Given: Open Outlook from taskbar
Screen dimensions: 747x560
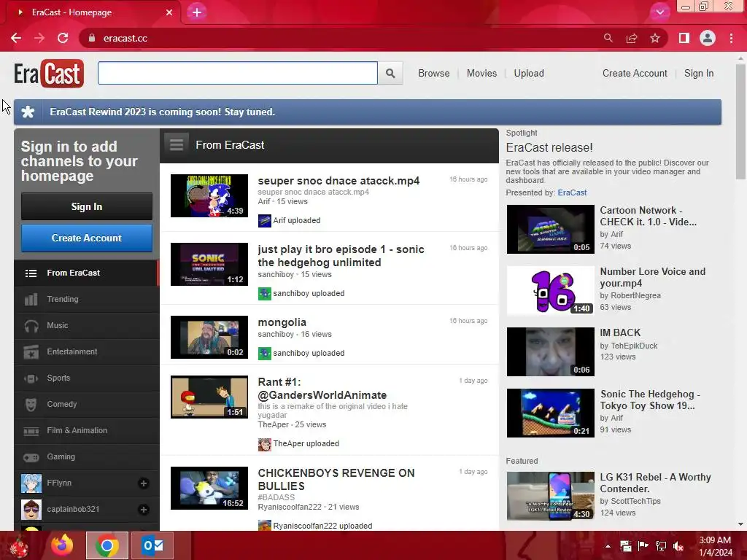Looking at the screenshot, I should click(152, 545).
